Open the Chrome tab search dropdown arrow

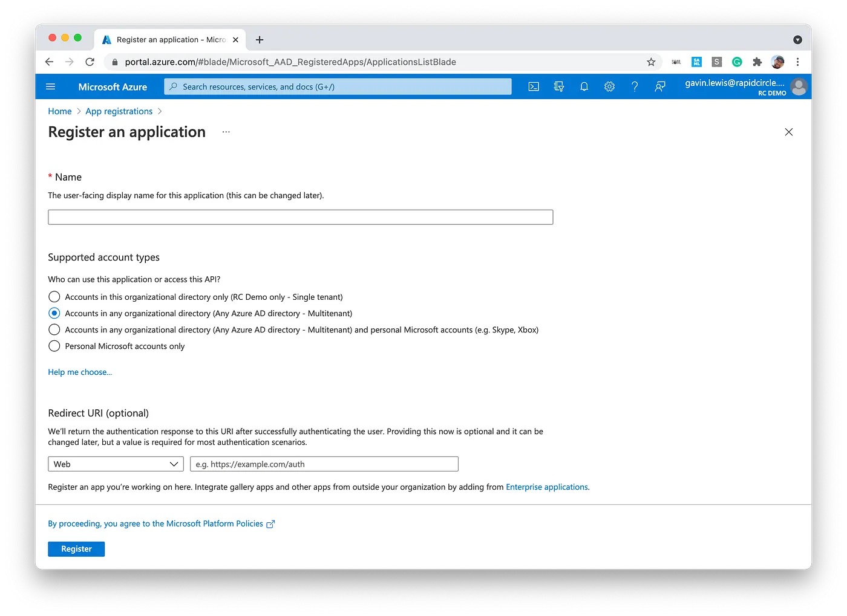click(797, 40)
